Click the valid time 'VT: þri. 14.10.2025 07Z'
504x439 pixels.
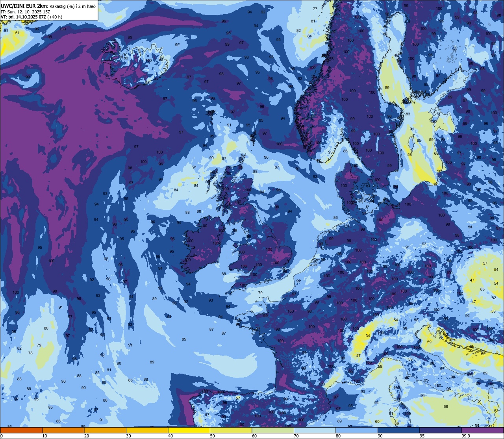click(x=24, y=17)
